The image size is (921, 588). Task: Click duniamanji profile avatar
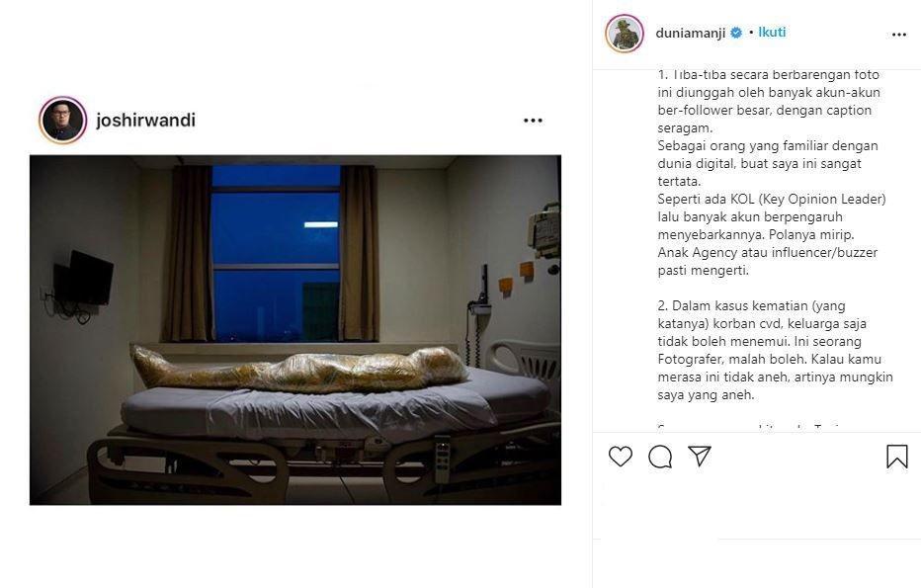625,34
